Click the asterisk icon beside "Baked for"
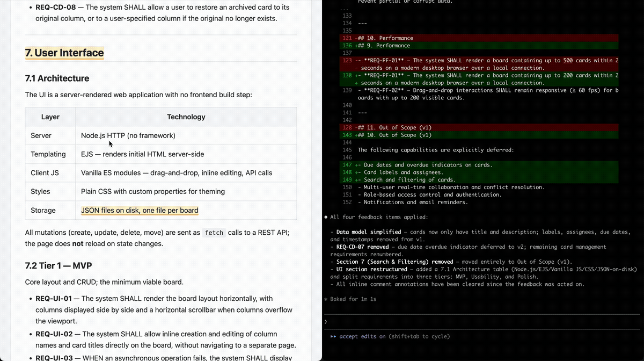This screenshot has height=361, width=644. [x=326, y=299]
